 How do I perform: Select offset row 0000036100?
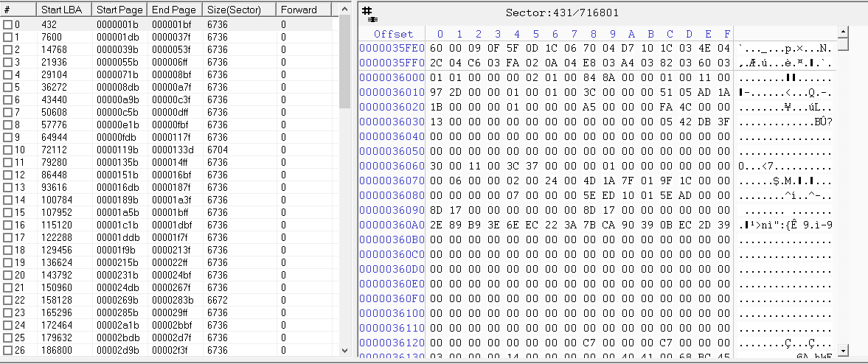(392, 313)
